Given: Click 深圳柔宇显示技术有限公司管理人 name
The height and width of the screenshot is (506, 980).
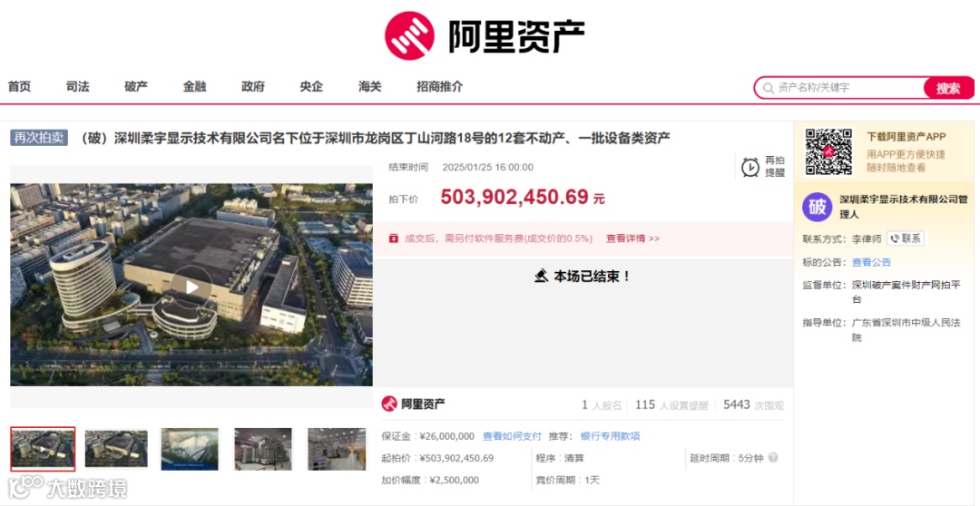Looking at the screenshot, I should (x=903, y=207).
